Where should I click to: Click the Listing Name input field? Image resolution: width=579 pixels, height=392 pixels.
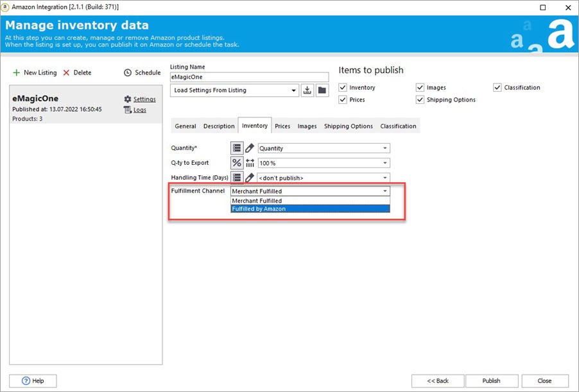[249, 77]
